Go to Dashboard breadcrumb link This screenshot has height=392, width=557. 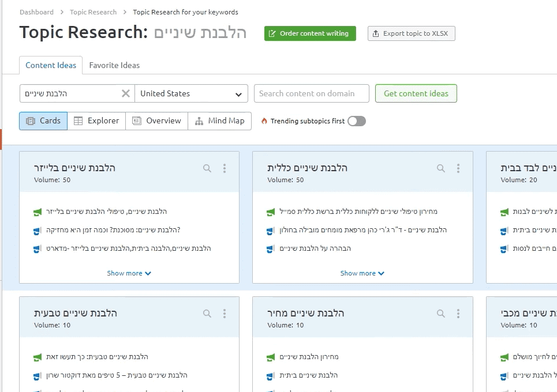(36, 12)
